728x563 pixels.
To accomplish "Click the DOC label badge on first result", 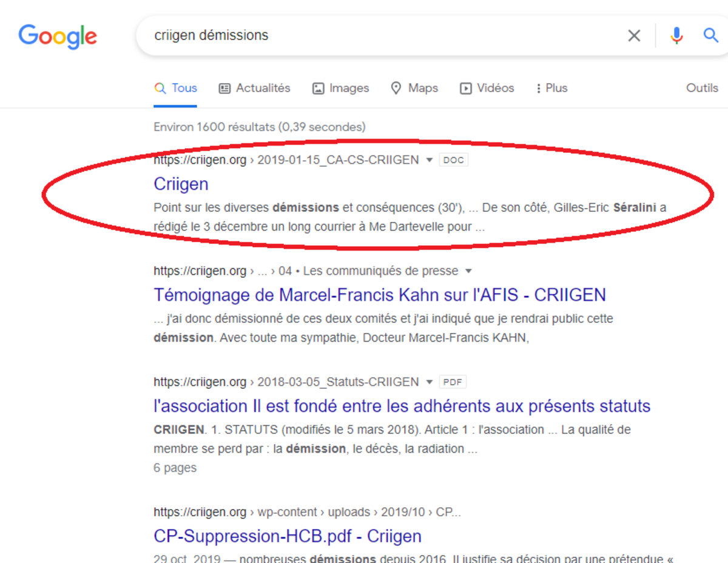I will coord(454,160).
